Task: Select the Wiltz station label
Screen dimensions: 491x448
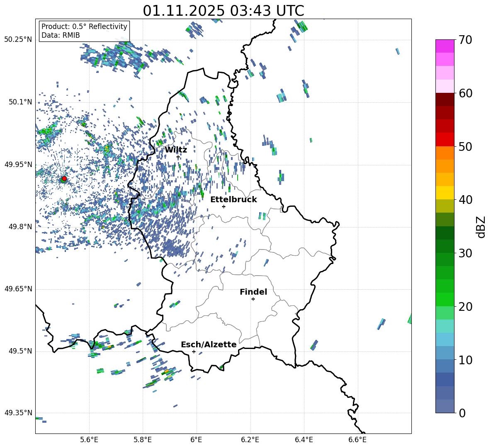Action: coord(176,150)
